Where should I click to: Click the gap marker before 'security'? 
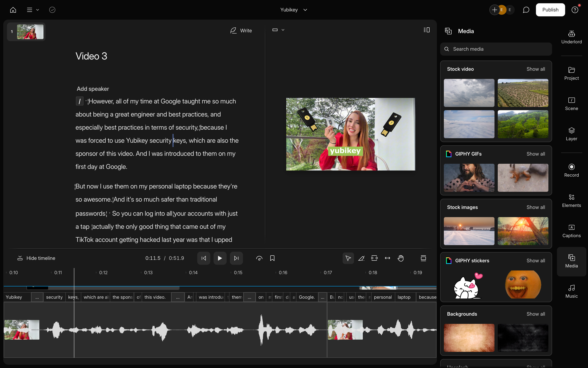(x=37, y=297)
